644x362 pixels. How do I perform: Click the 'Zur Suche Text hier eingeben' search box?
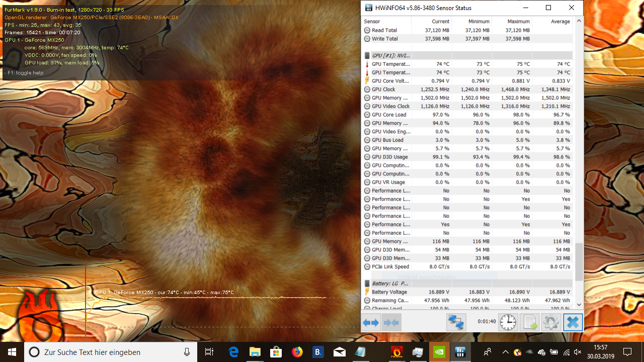[111, 352]
